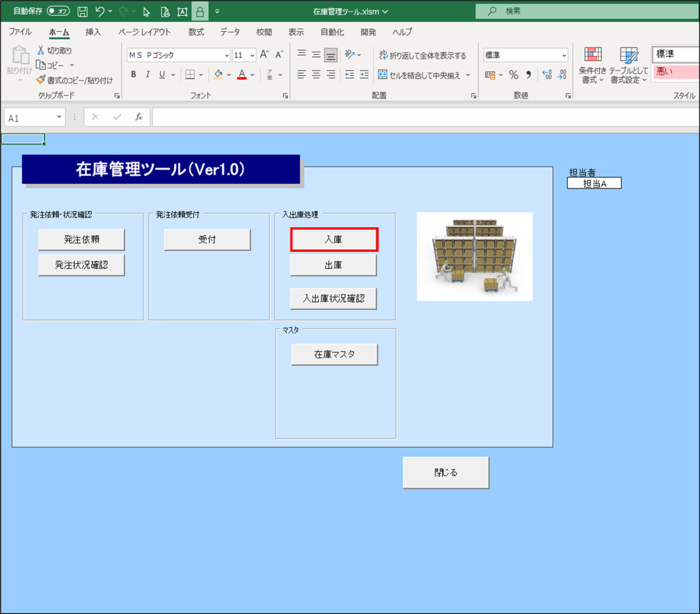Open the Name Box A1 dropdown arrow

[x=59, y=117]
